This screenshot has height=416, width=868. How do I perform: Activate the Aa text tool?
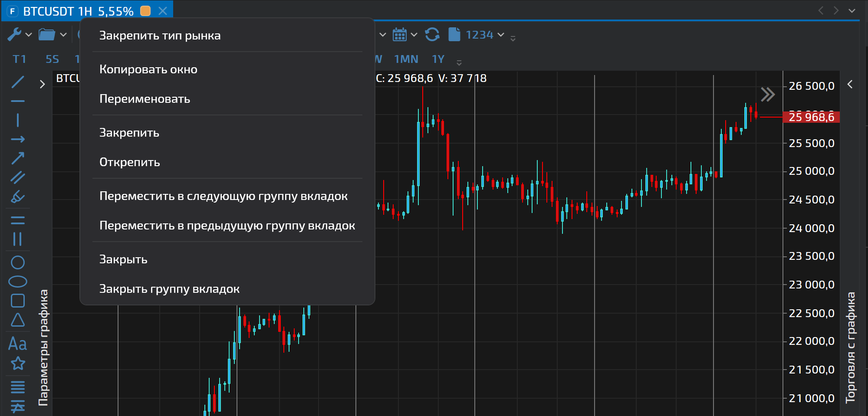pyautogui.click(x=17, y=344)
